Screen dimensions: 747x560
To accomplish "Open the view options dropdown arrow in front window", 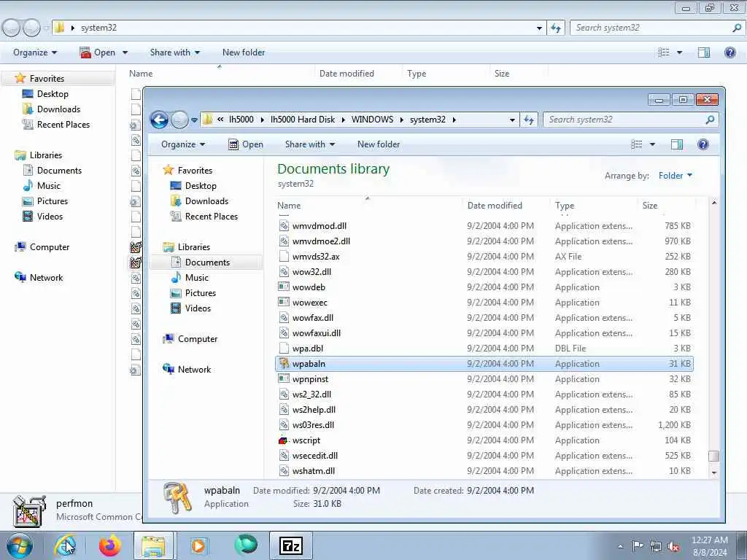I will 652,144.
